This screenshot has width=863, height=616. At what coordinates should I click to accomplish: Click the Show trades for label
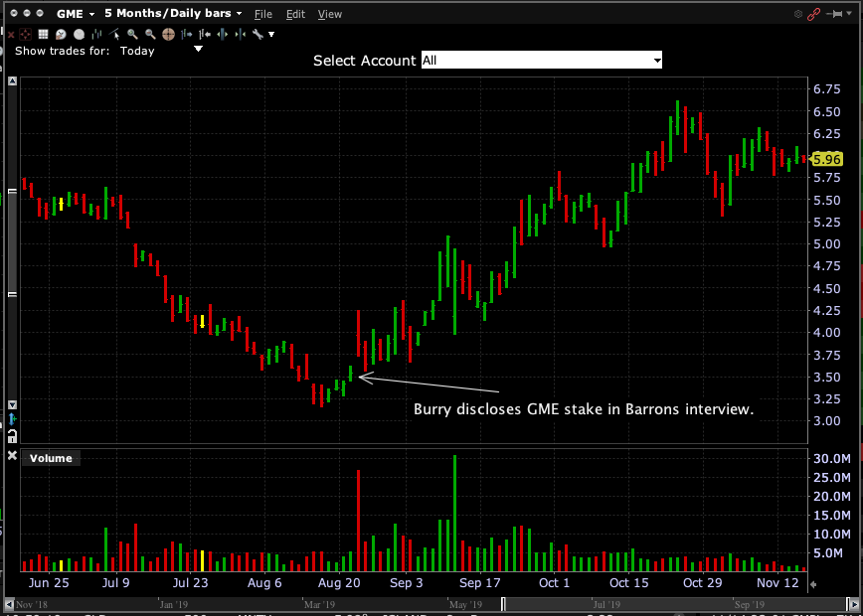tap(63, 51)
